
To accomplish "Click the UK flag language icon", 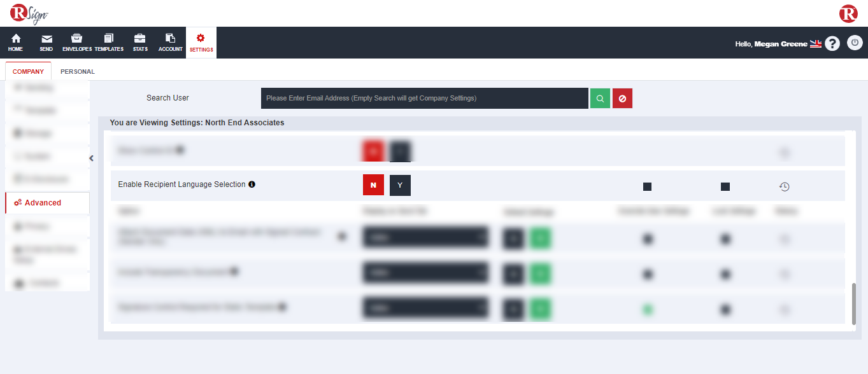I will [815, 44].
